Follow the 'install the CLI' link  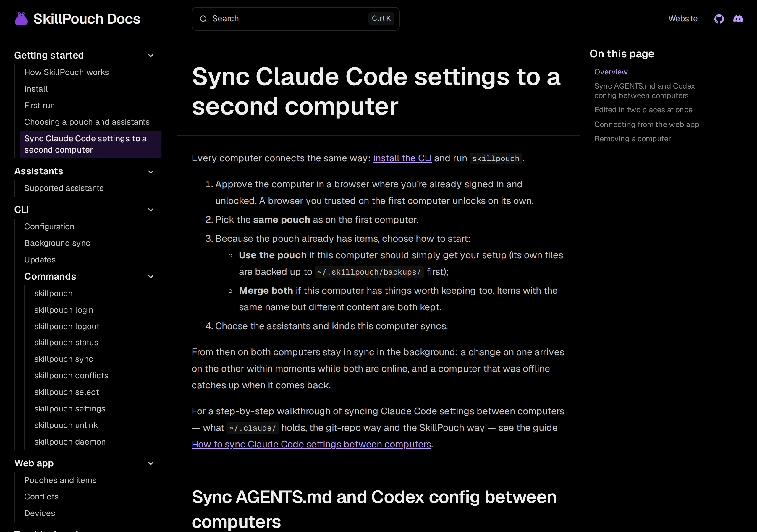pyautogui.click(x=402, y=158)
